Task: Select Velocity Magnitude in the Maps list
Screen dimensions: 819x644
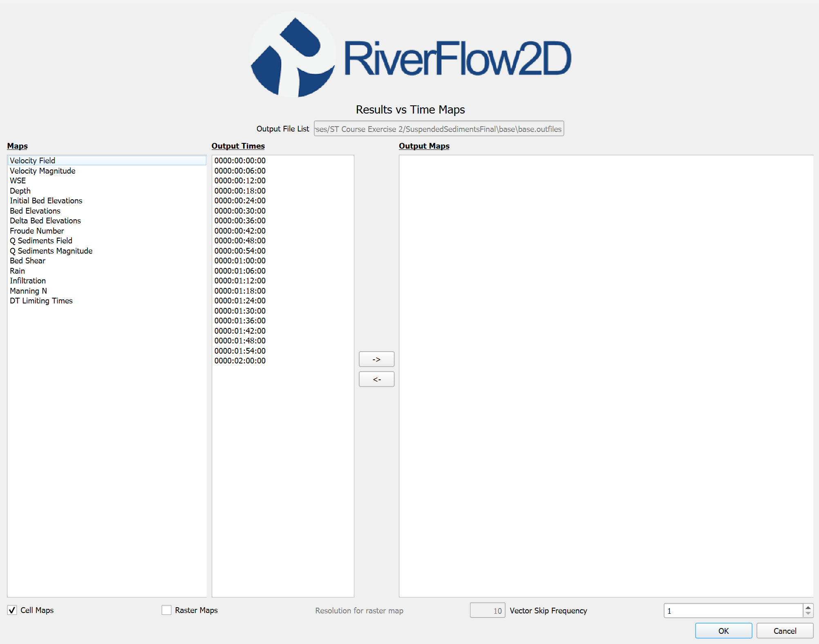Action: pyautogui.click(x=43, y=171)
